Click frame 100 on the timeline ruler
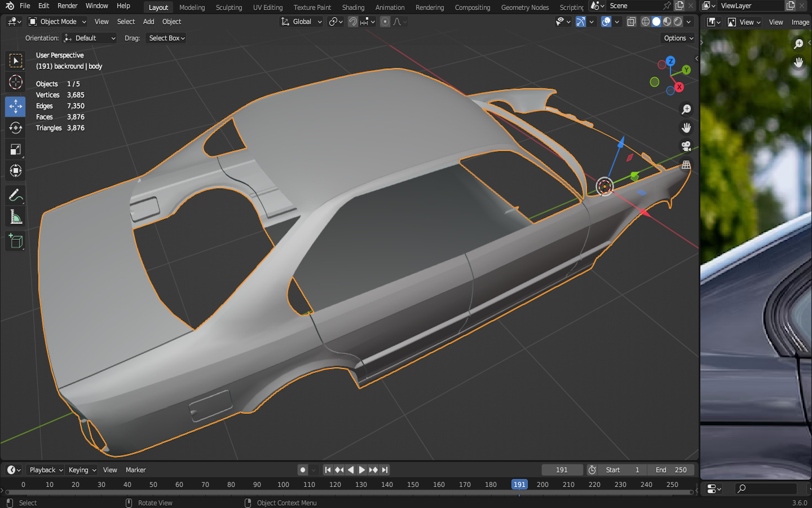The image size is (812, 508). [x=283, y=485]
